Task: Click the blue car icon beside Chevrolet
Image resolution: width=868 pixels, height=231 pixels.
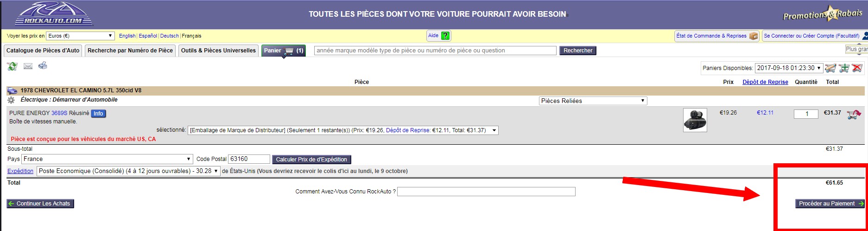Action: tap(12, 90)
